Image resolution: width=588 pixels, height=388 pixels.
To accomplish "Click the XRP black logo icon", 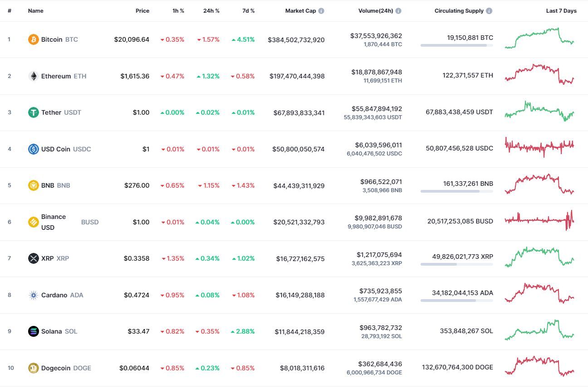I will 34,258.
